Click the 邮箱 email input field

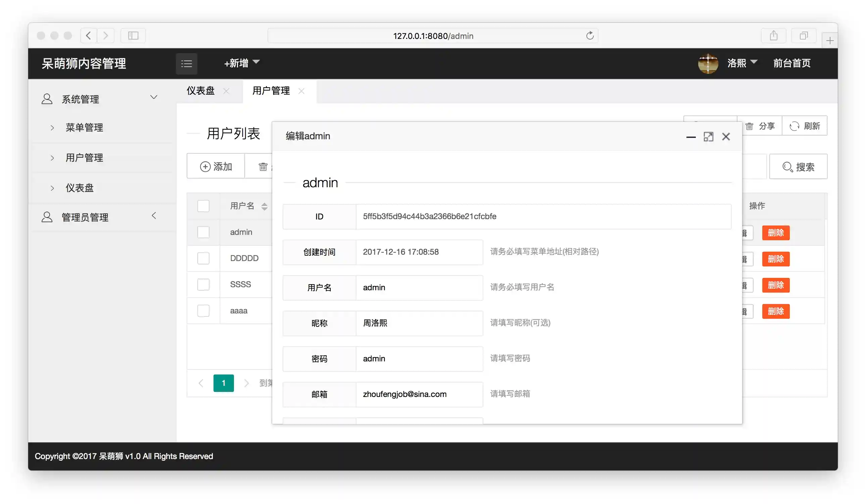(x=419, y=394)
